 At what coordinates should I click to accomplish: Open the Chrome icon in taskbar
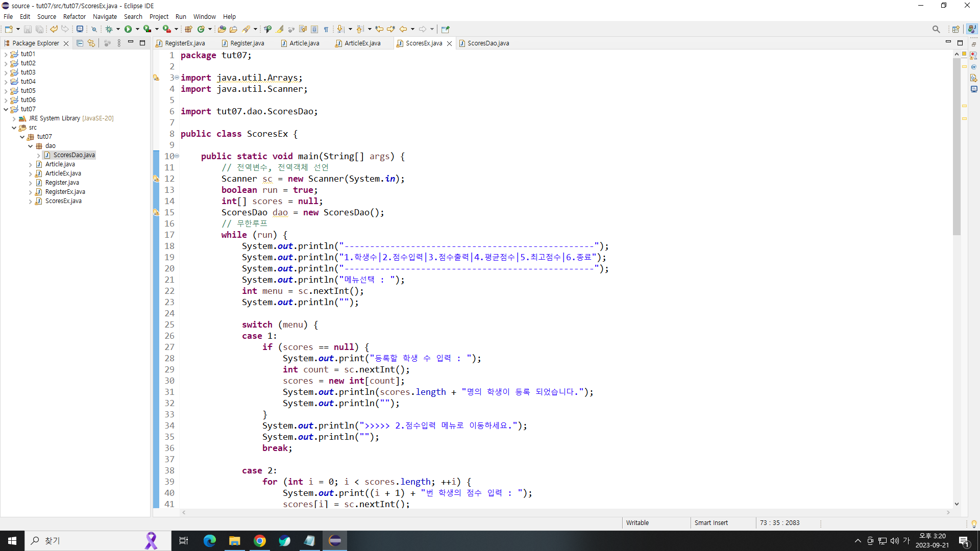(260, 541)
